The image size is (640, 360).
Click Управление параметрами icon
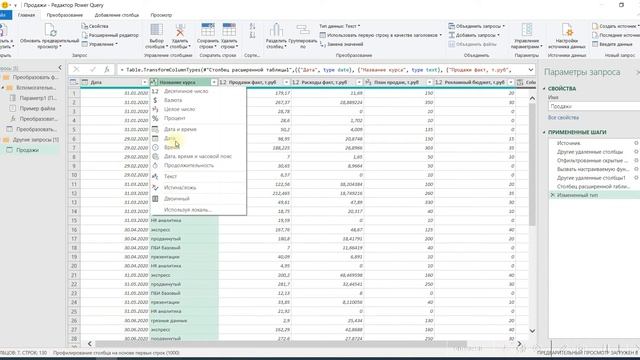click(x=527, y=30)
